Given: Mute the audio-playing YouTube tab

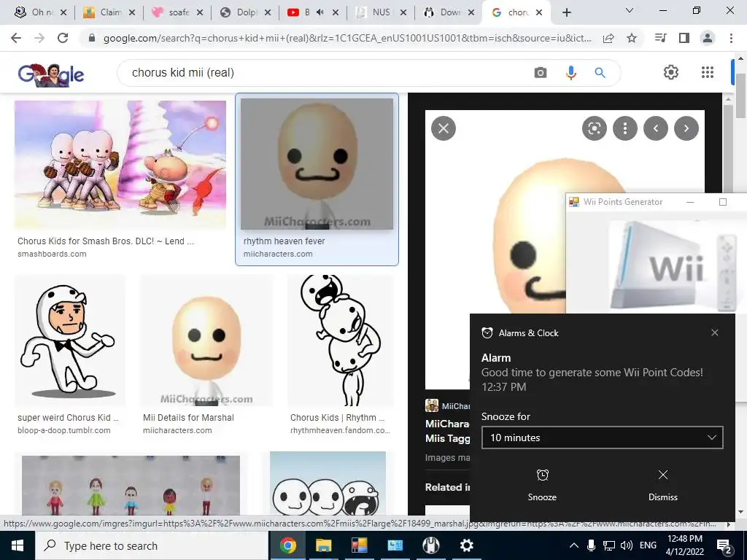Looking at the screenshot, I should (x=320, y=12).
